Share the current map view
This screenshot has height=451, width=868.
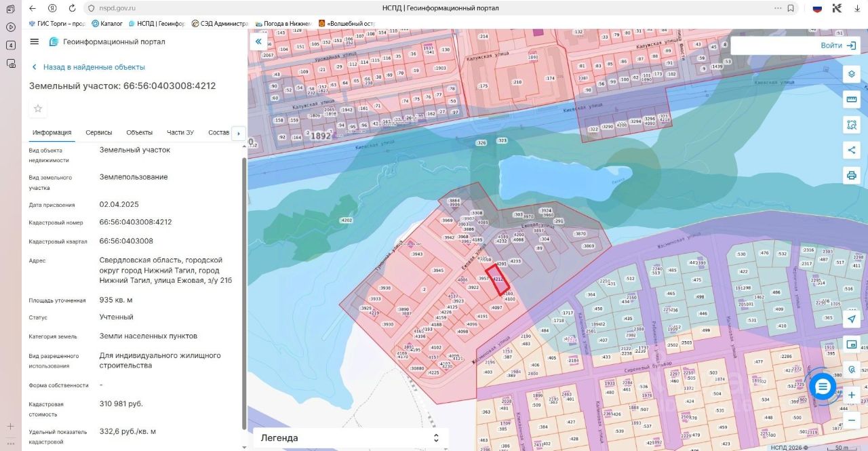point(851,150)
